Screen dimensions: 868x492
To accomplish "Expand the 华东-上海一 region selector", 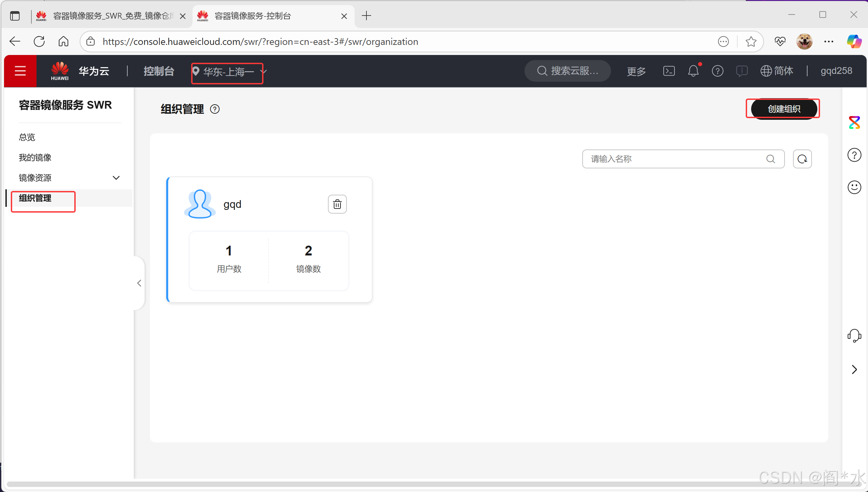I will tap(228, 72).
